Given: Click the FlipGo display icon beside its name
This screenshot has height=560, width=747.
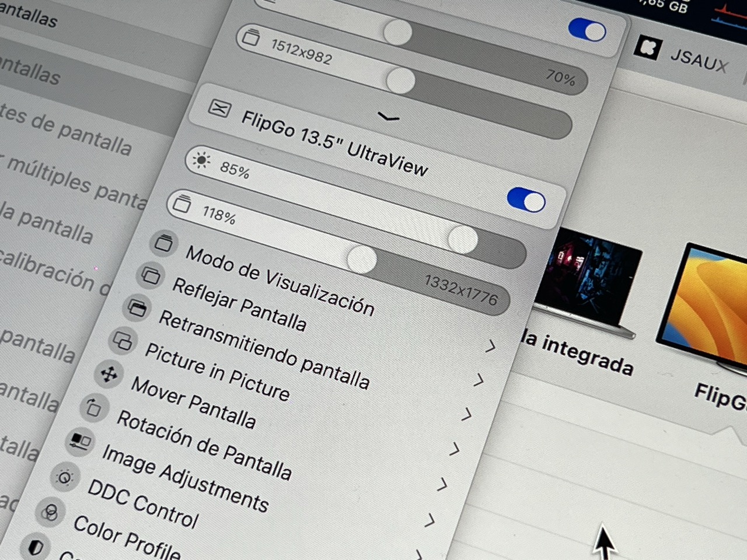Looking at the screenshot, I should point(220,108).
